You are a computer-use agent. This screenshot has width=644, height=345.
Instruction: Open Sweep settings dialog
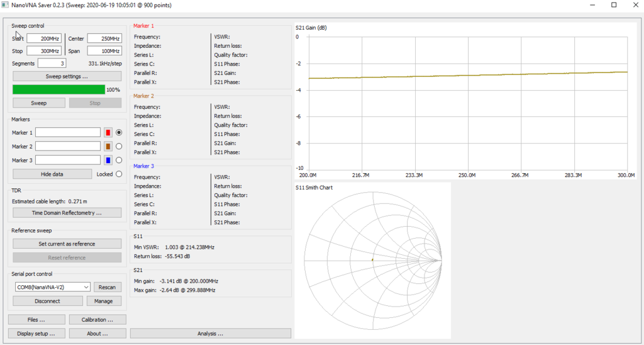[x=67, y=76]
